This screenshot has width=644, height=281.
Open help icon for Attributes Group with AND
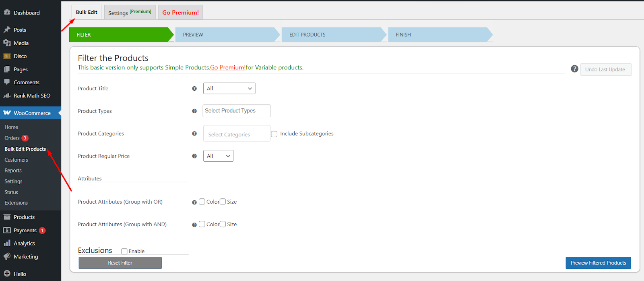click(x=194, y=225)
